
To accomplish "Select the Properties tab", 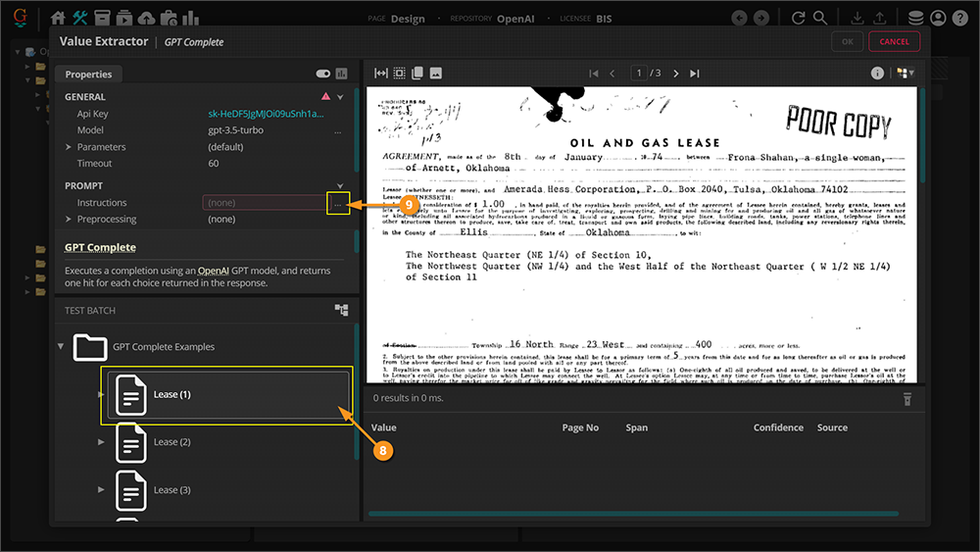I will tap(88, 75).
